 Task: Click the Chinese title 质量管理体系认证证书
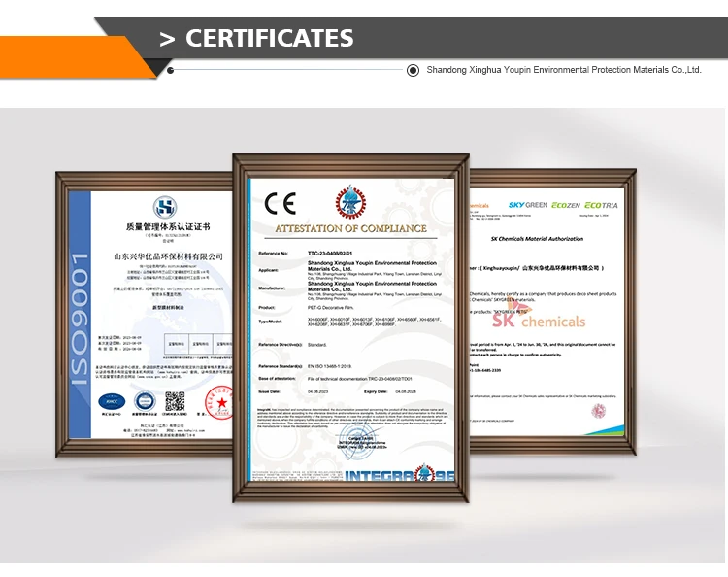click(x=168, y=226)
